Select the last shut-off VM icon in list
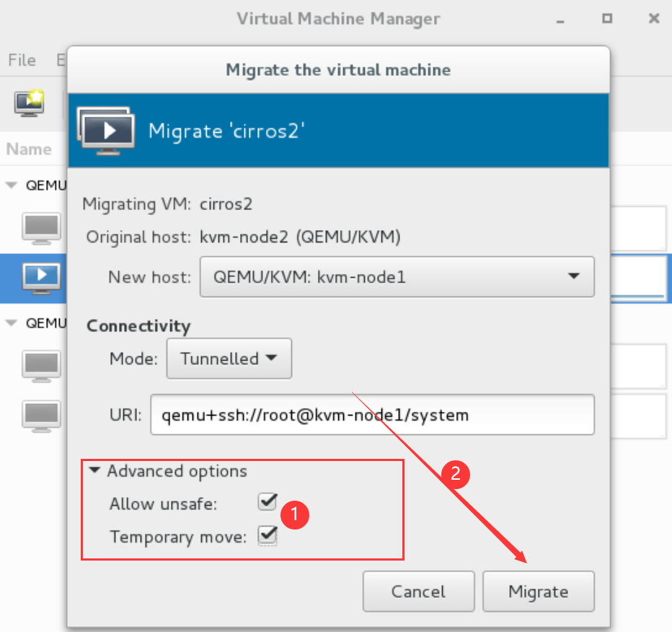 pyautogui.click(x=42, y=416)
